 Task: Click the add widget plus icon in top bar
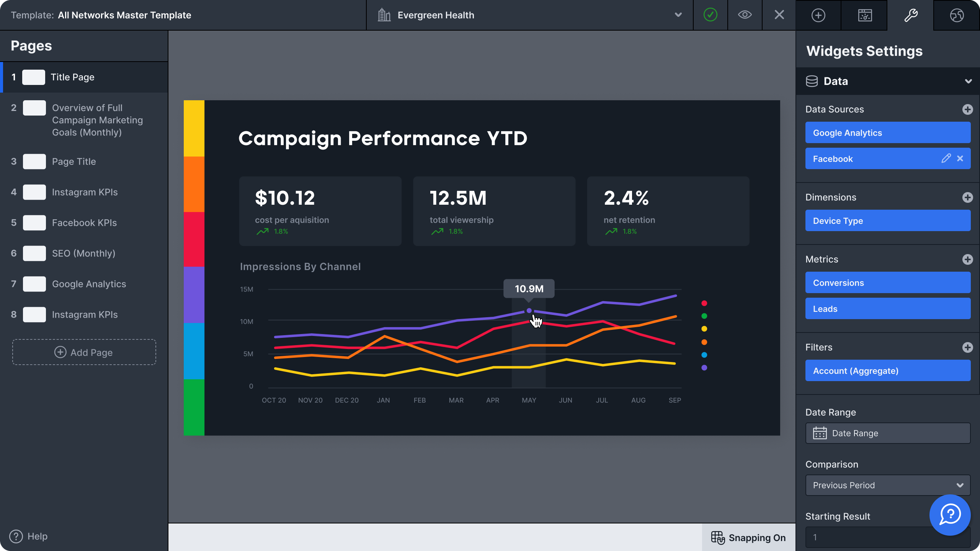coord(818,15)
